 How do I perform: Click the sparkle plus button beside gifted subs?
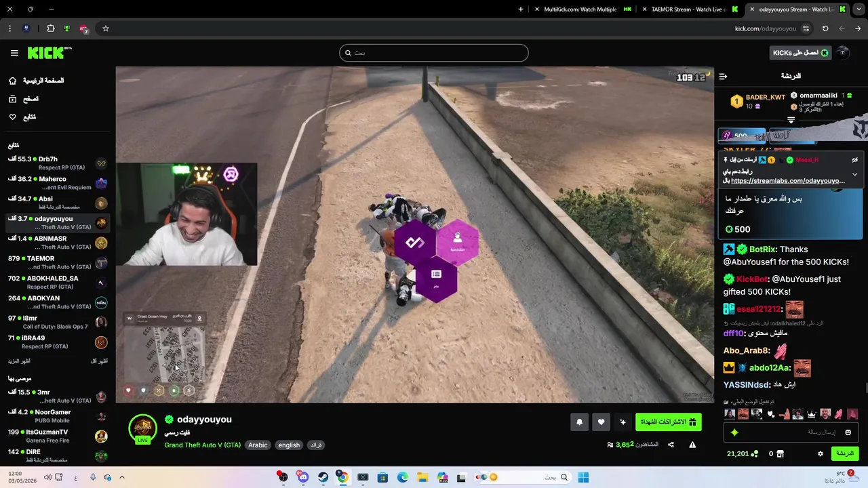[x=623, y=422]
